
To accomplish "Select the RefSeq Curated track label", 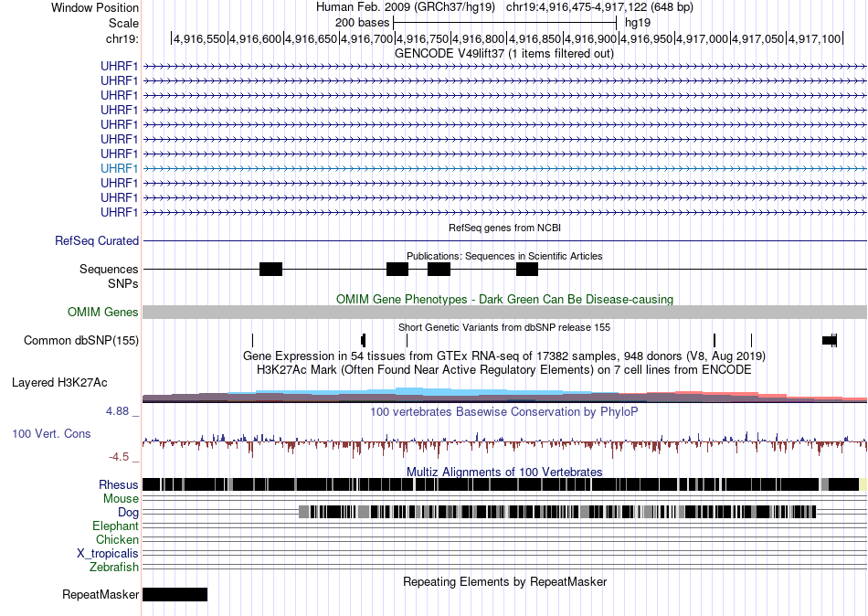I will click(x=96, y=241).
